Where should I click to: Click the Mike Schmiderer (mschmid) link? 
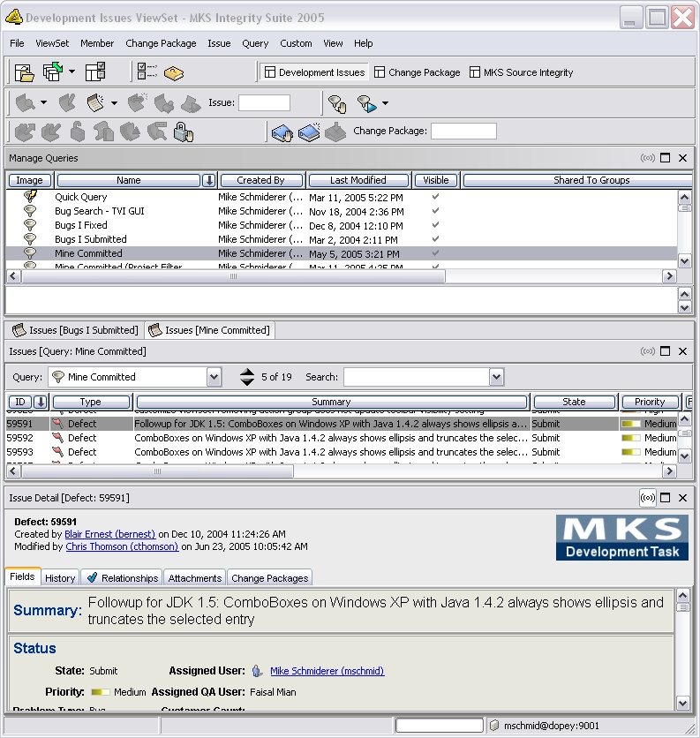coord(327,671)
